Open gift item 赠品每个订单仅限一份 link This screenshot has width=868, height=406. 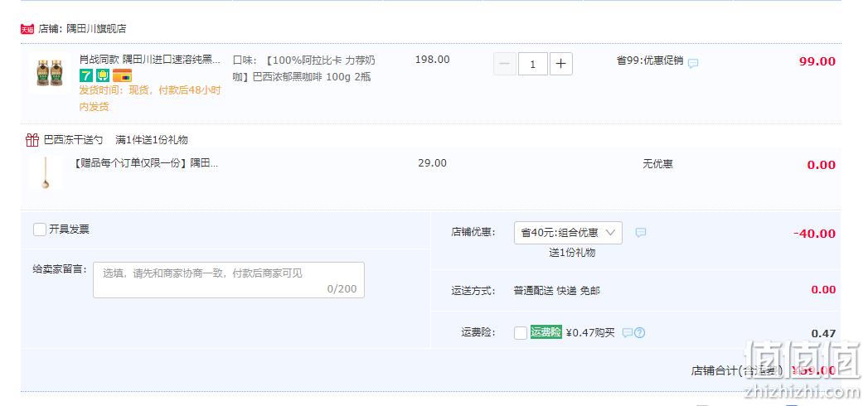pyautogui.click(x=146, y=163)
